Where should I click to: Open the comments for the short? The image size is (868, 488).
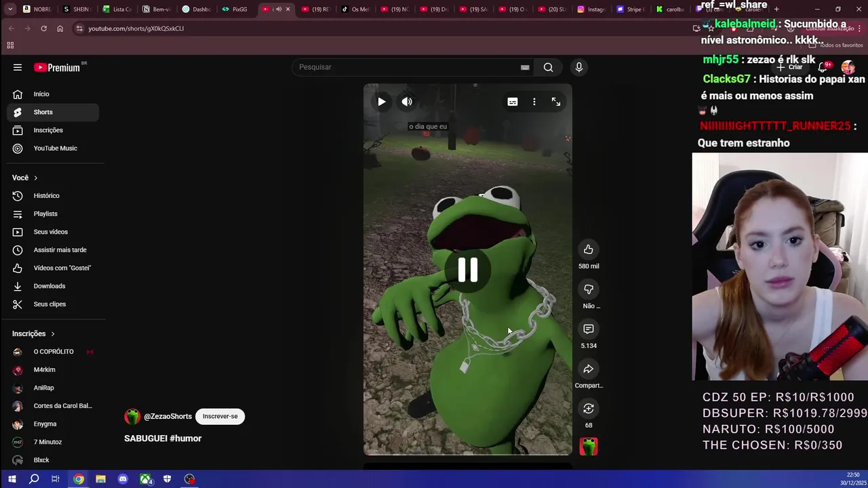tap(589, 329)
